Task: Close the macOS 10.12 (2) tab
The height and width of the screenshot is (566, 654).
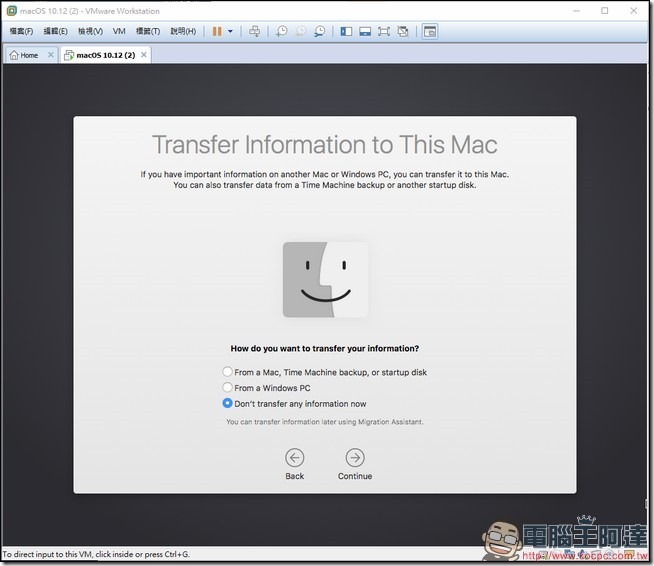Action: pos(144,55)
